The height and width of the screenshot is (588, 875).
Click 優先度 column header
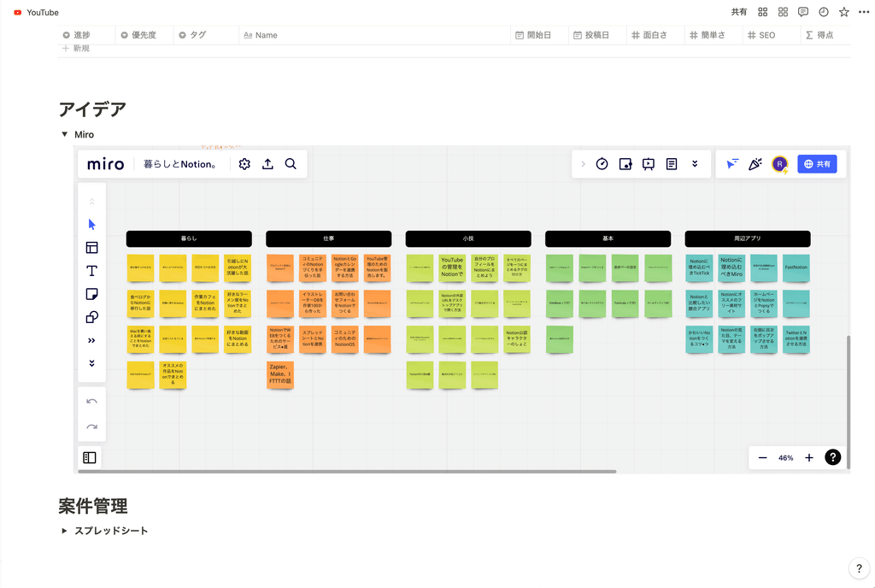click(144, 35)
